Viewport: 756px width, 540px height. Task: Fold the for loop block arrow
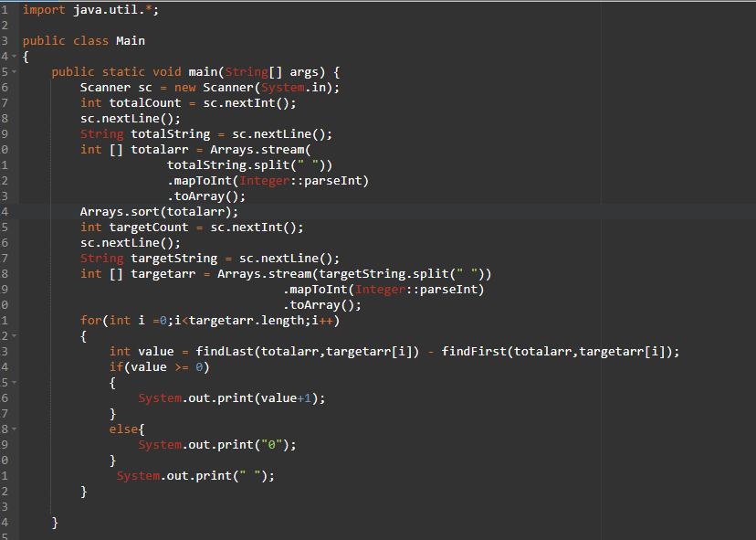click(14, 335)
